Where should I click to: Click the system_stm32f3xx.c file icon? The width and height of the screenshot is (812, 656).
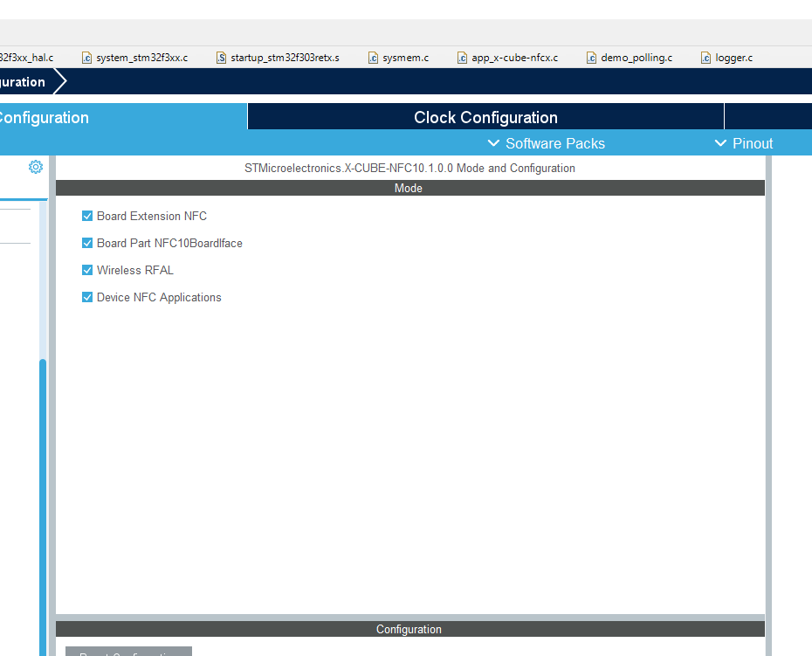87,58
